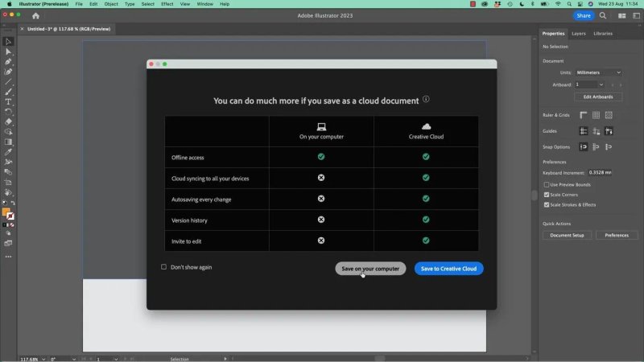Select the Direct Selection tool

coord(8,51)
